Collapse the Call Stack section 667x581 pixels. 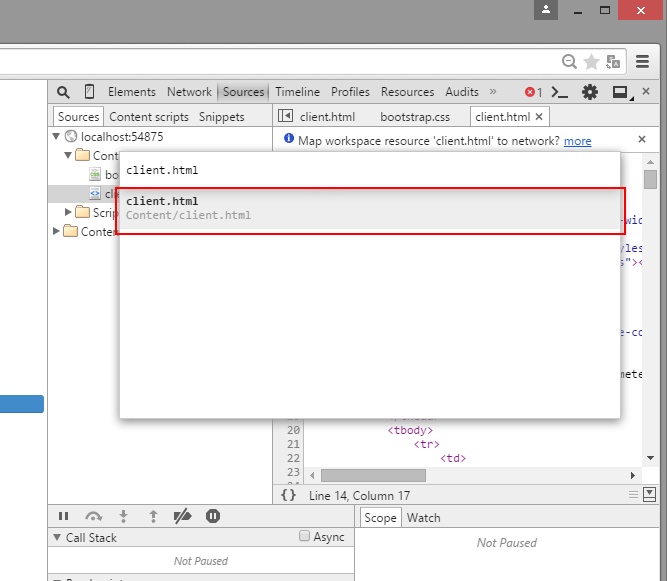(57, 537)
